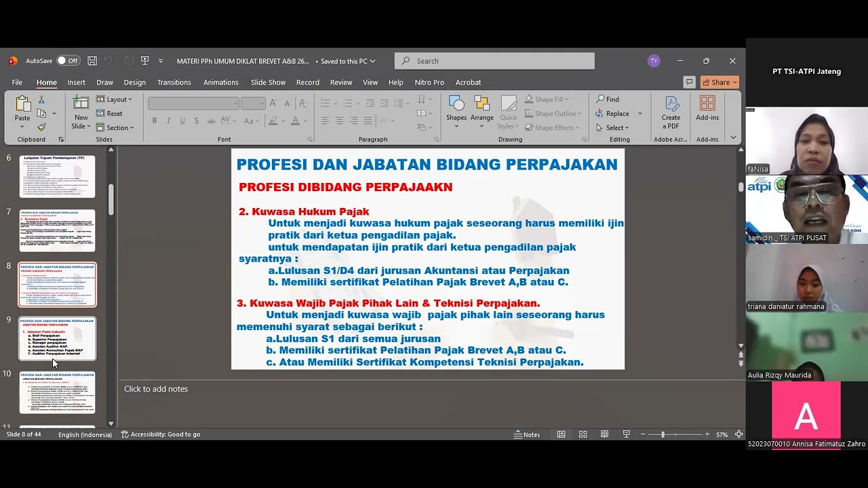Open the Layout dropdown
The image size is (868, 488).
tap(115, 100)
